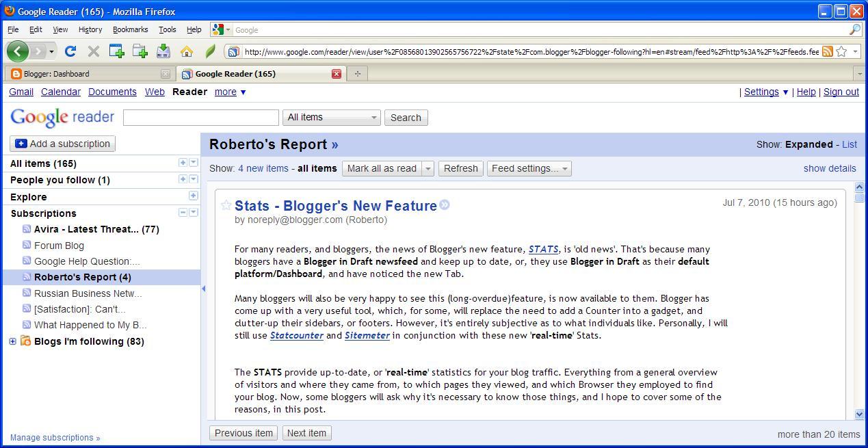Open the back/forward history dropdown arrow
Viewport: 868px width, 448px height.
(51, 51)
